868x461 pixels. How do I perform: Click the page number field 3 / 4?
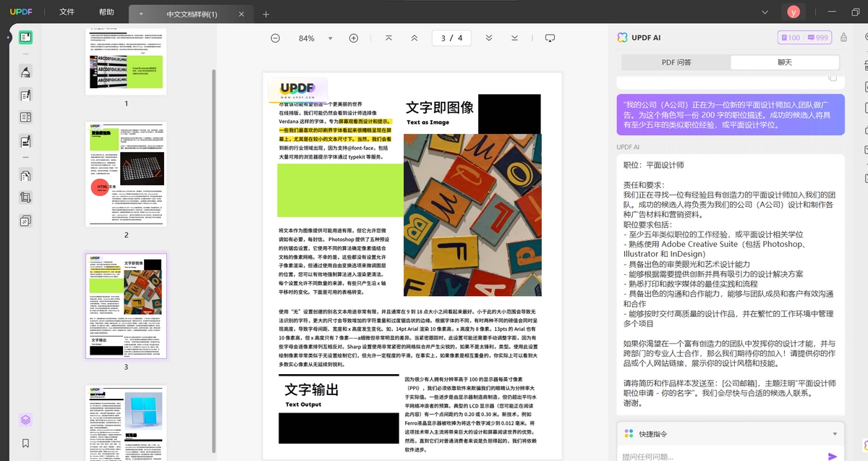point(451,38)
